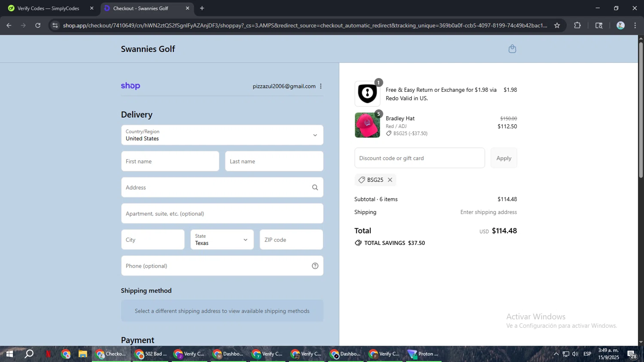Screen dimensions: 644x362
Task: Open the shopping bag cart icon
Action: (512, 49)
